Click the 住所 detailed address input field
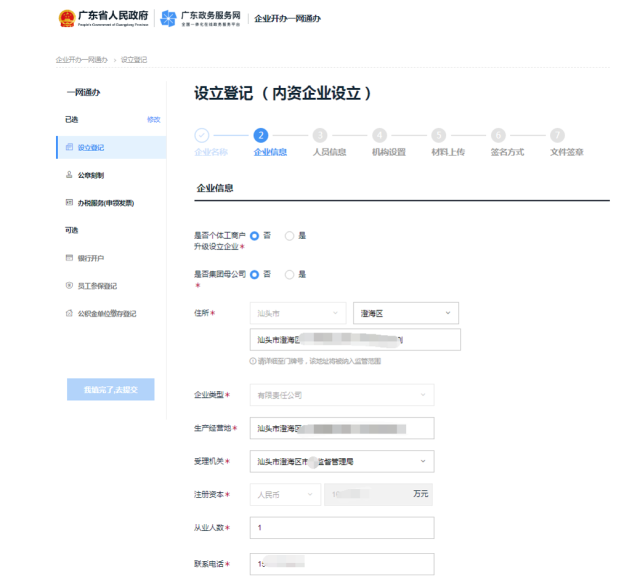Screen dimensions: 640x582 [355, 340]
